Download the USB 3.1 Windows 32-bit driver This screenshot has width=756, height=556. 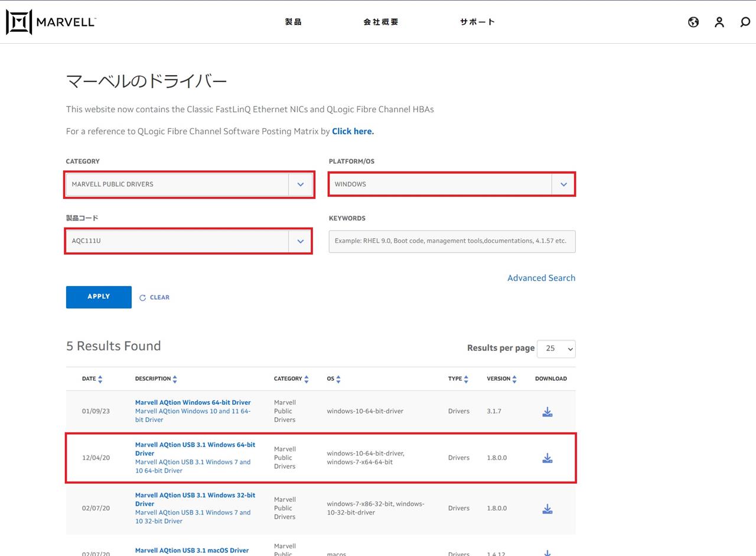coord(548,508)
